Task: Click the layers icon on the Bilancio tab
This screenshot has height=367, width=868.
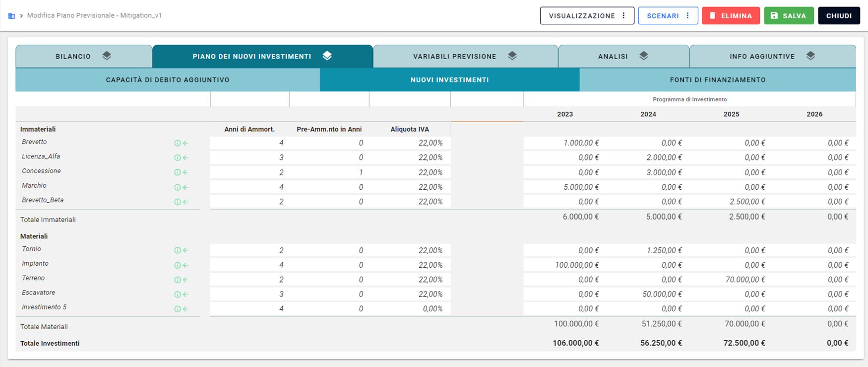Action: pos(107,56)
